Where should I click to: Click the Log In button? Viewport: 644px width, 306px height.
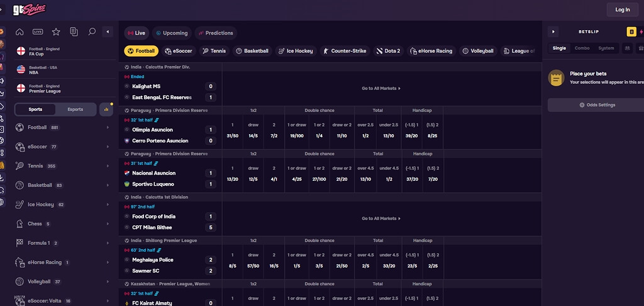pos(622,10)
